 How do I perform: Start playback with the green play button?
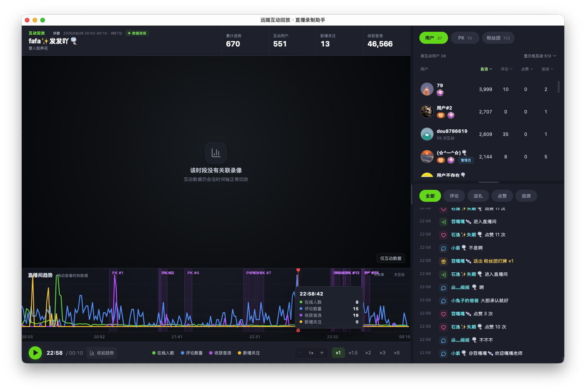click(35, 353)
